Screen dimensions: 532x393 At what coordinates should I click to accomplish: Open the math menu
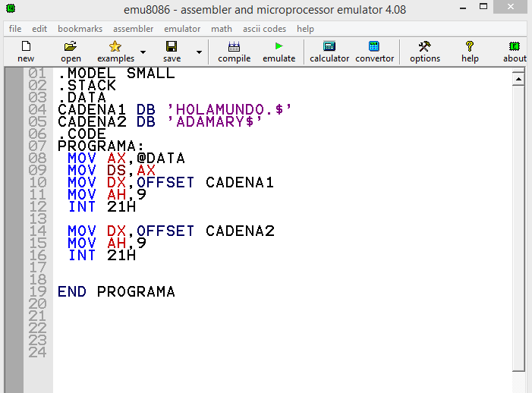[222, 29]
